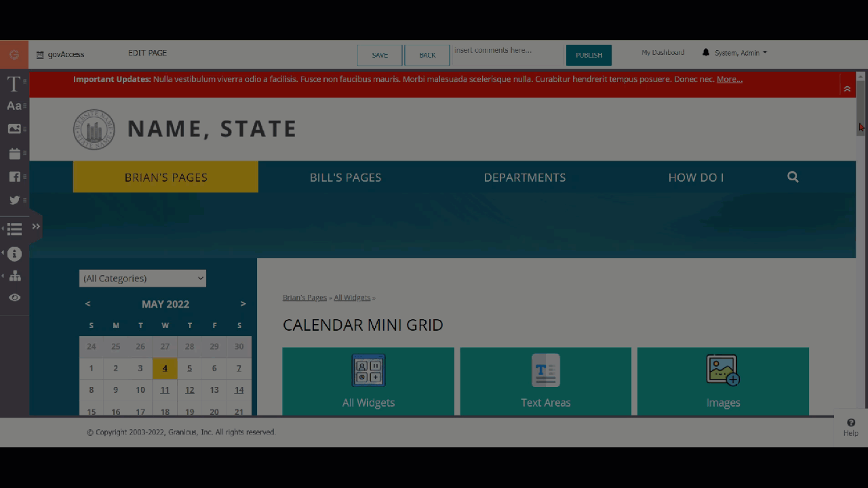Image resolution: width=868 pixels, height=488 pixels.
Task: Go to next month in mini calendar
Action: tap(243, 304)
